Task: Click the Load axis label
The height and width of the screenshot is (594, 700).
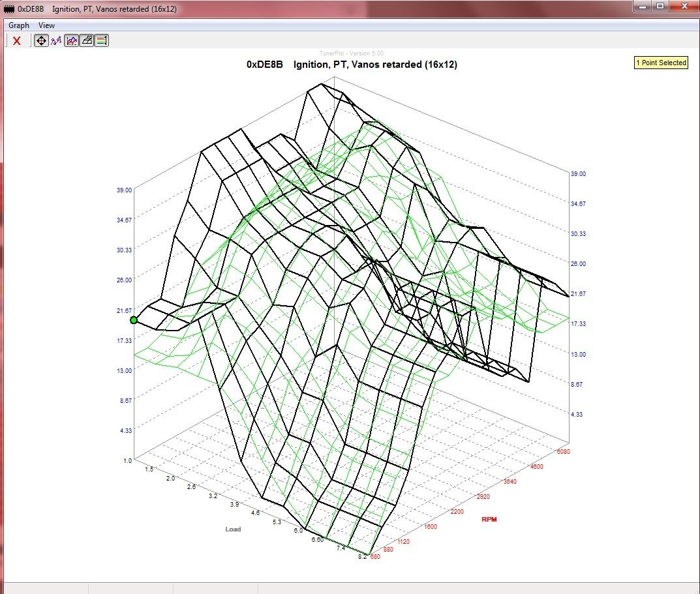Action: pyautogui.click(x=233, y=529)
